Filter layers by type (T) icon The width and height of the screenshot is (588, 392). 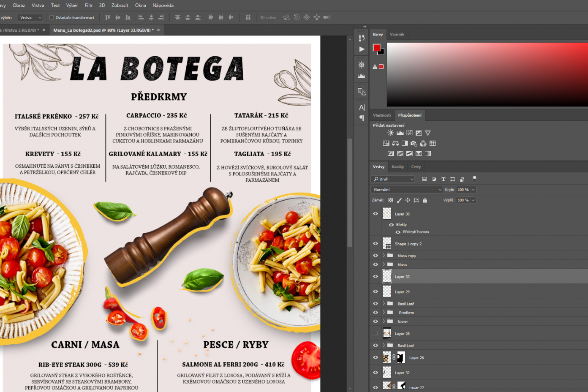point(443,179)
